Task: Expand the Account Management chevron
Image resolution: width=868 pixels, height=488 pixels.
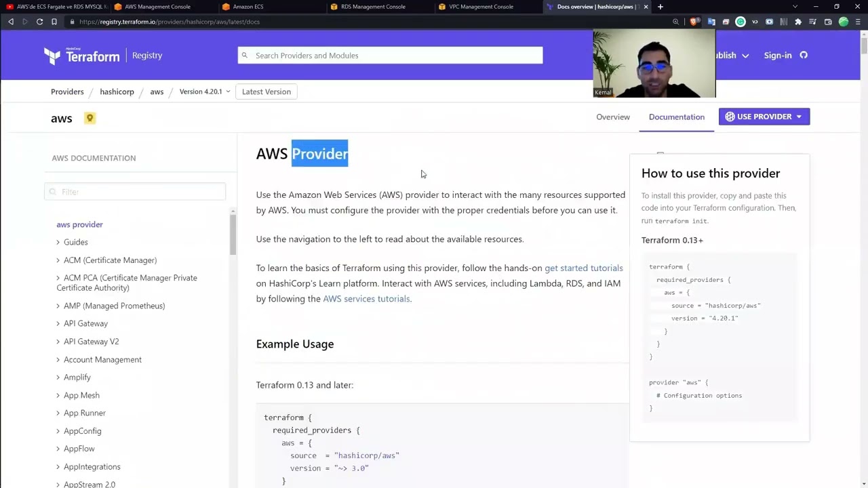Action: click(x=58, y=359)
